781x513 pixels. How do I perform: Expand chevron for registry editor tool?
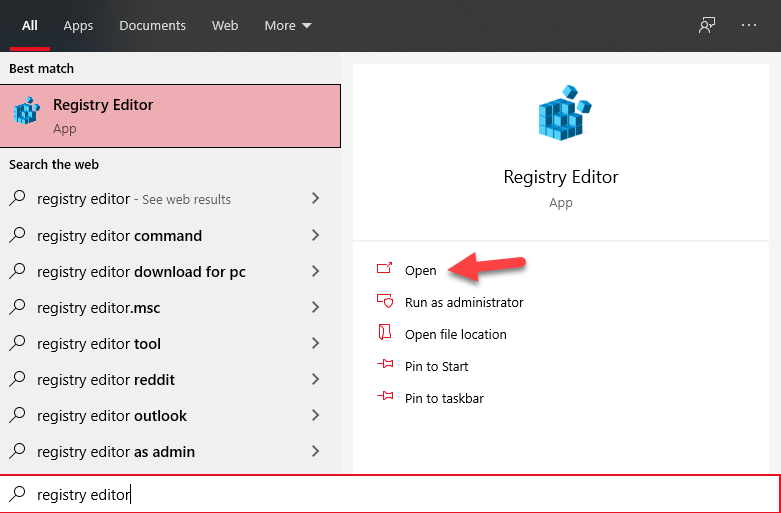coord(315,344)
